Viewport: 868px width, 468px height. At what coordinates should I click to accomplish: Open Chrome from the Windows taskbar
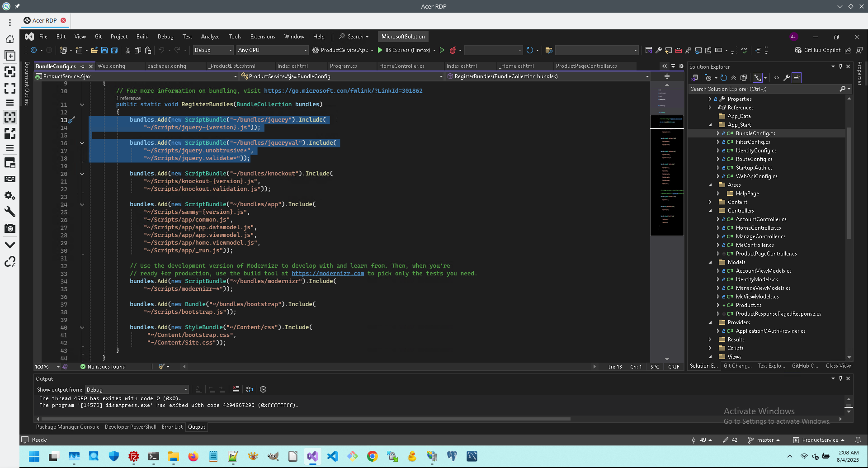click(373, 456)
